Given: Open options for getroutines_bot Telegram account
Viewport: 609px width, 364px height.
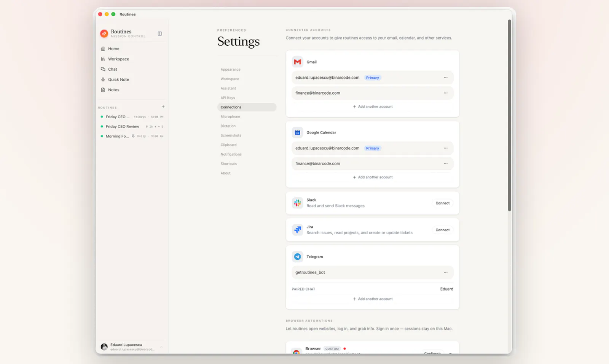Looking at the screenshot, I should 446,272.
